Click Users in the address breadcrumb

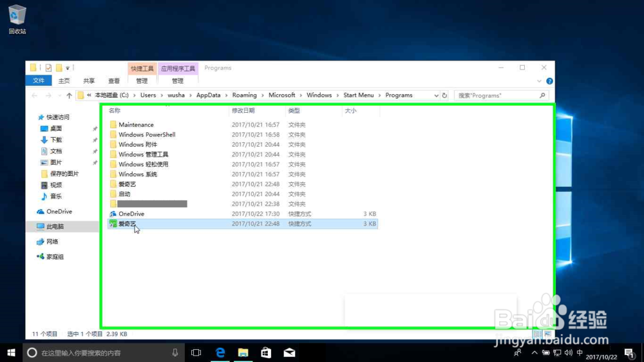pos(148,95)
